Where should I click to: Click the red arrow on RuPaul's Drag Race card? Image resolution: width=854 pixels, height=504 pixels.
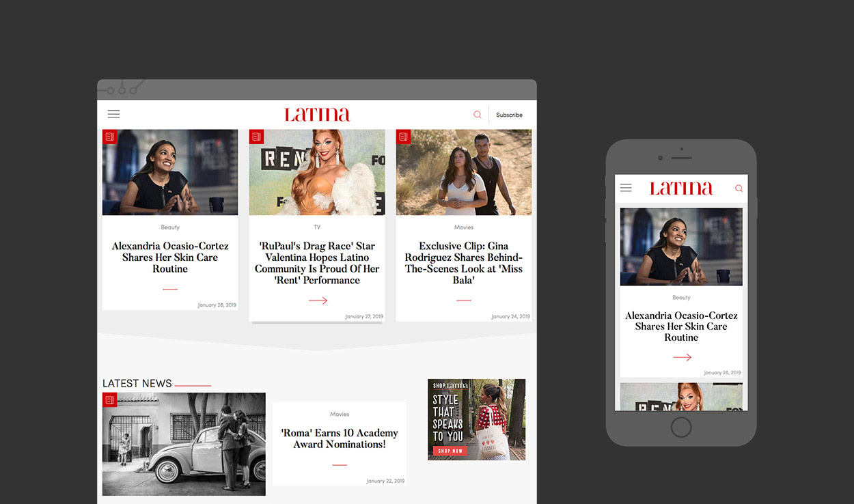coord(318,300)
